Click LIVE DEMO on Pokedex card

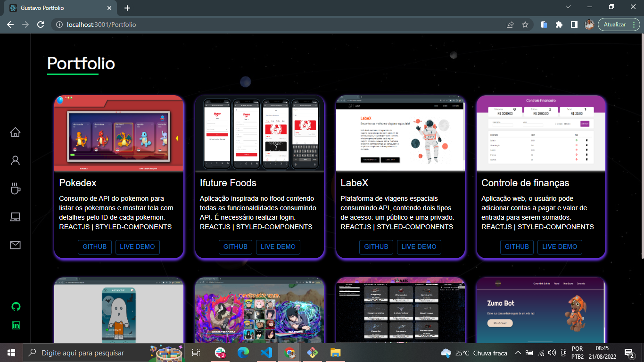coord(137,247)
